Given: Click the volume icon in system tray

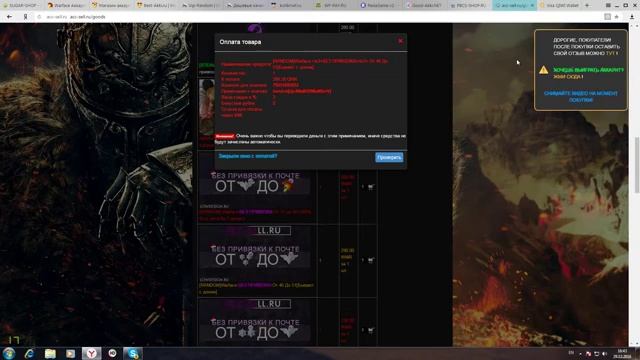Looking at the screenshot, I should [x=604, y=353].
